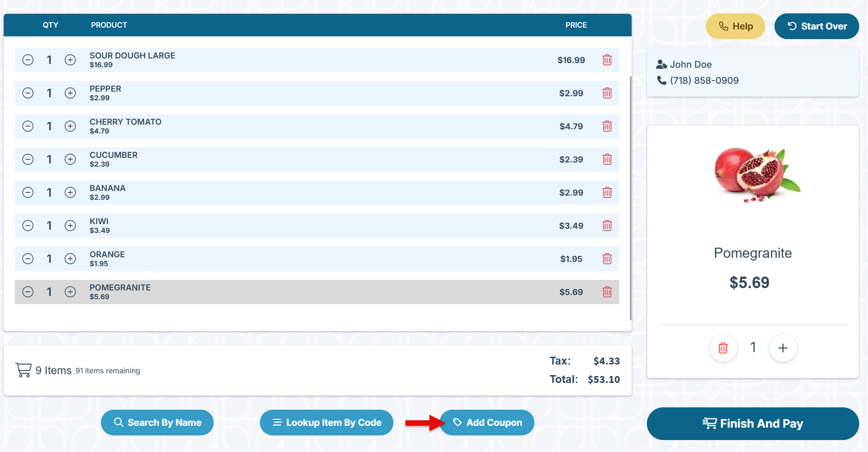868x452 pixels.
Task: Remove Pomegranate row via trash icon
Action: click(607, 292)
